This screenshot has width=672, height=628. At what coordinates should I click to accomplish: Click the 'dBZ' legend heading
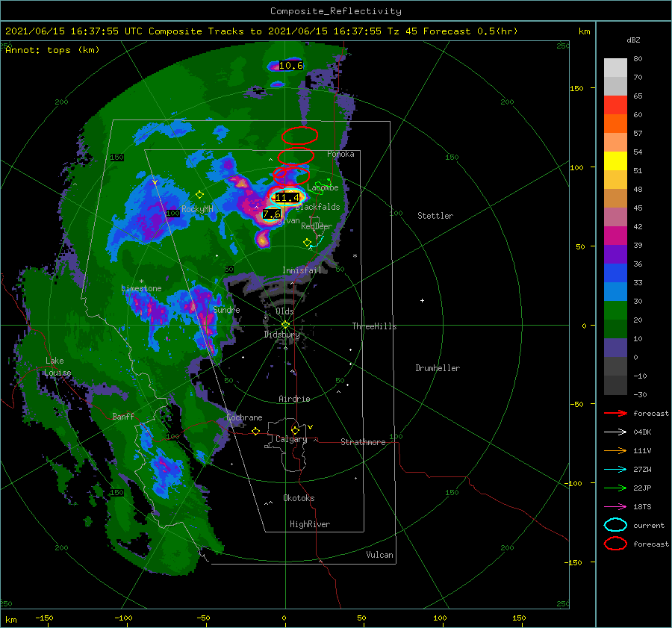click(x=633, y=40)
